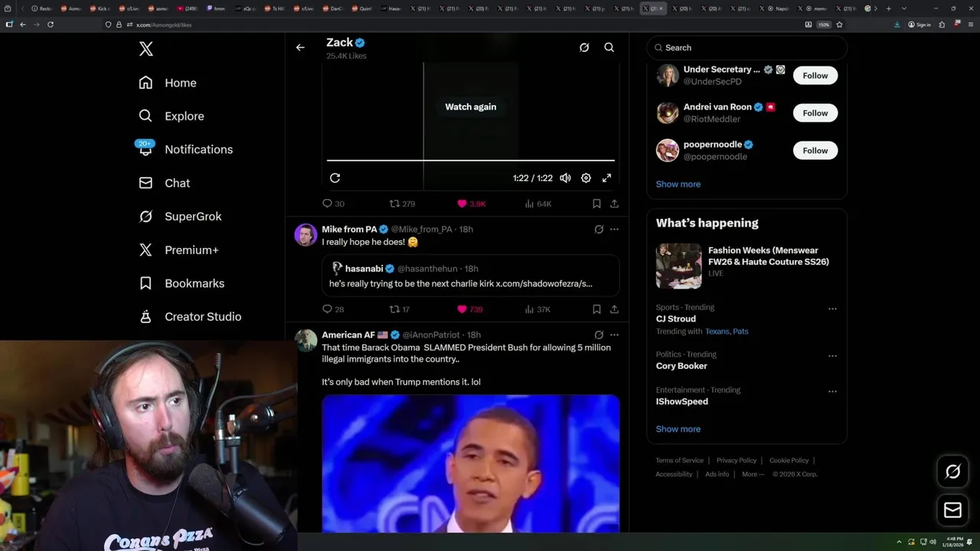Bookmark Mike from PA post
The height and width of the screenshot is (551, 980).
(596, 309)
